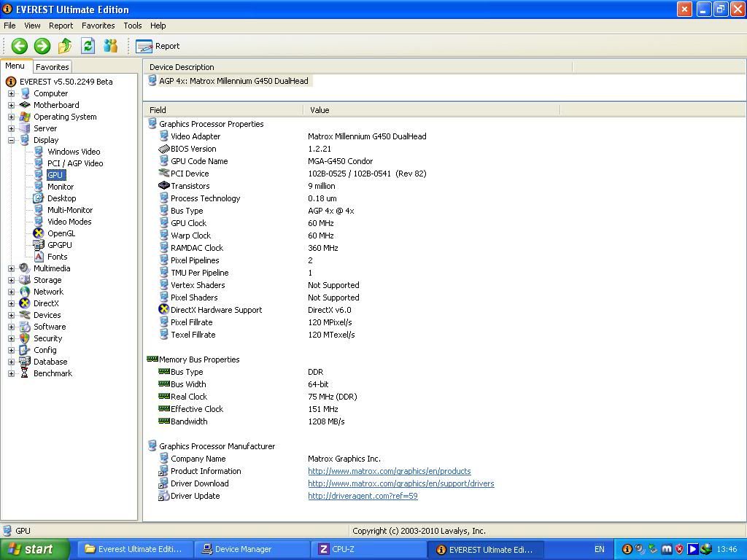747x560 pixels.
Task: Expand the Operating System tree node
Action: click(11, 117)
